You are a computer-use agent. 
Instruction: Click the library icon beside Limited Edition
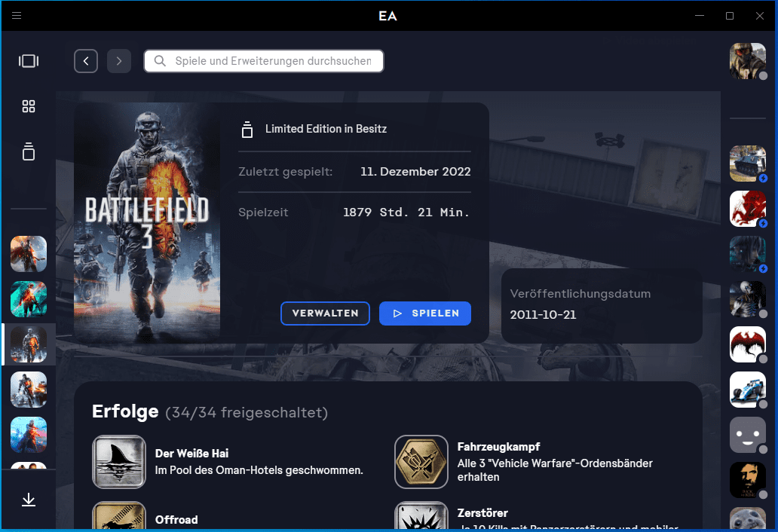click(x=247, y=130)
